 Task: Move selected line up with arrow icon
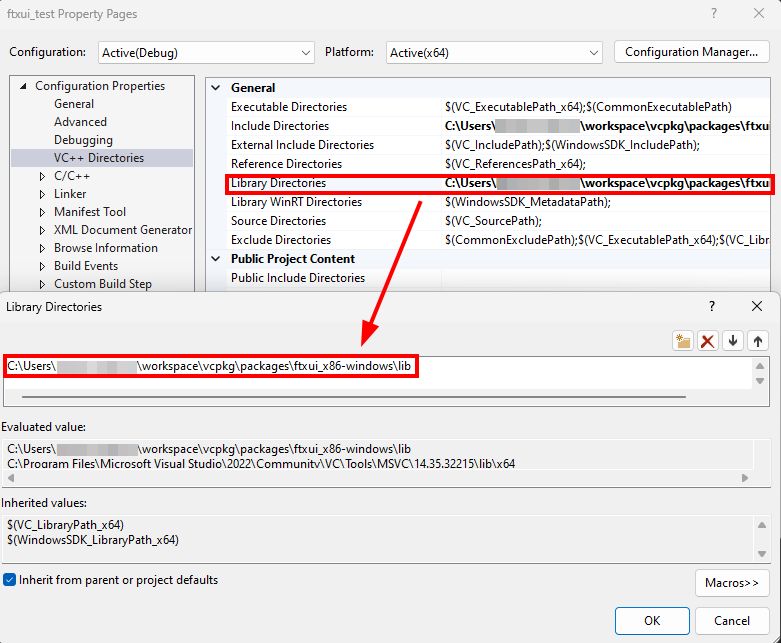[x=758, y=341]
